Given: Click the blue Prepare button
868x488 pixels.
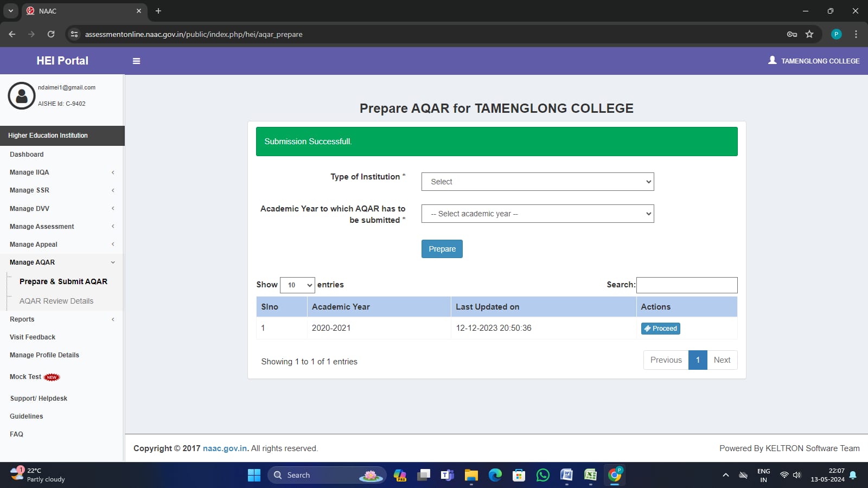Looking at the screenshot, I should pyautogui.click(x=442, y=249).
